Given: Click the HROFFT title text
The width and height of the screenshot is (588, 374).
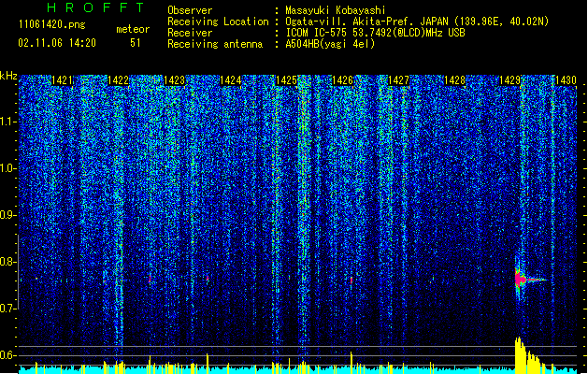Looking at the screenshot, I should pos(96,7).
